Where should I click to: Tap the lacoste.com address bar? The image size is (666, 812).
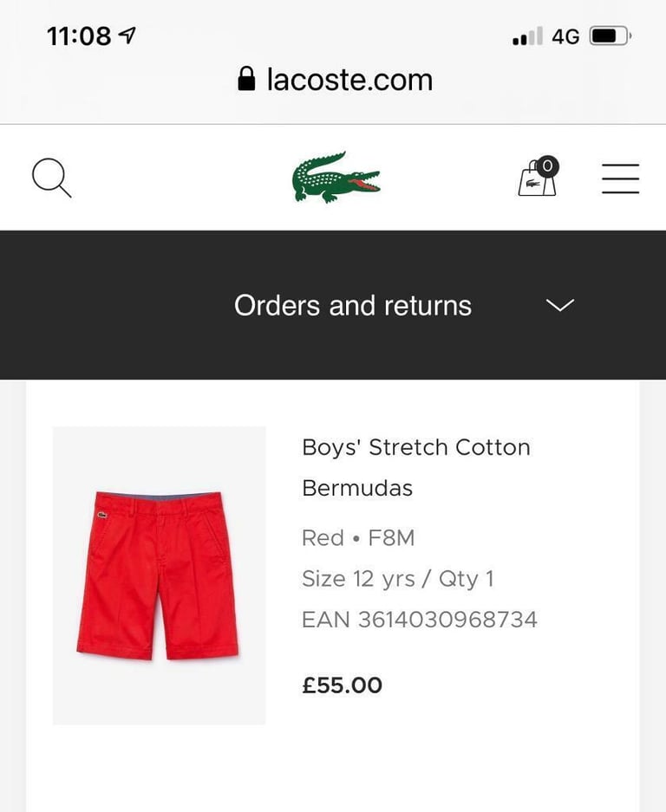[x=334, y=79]
